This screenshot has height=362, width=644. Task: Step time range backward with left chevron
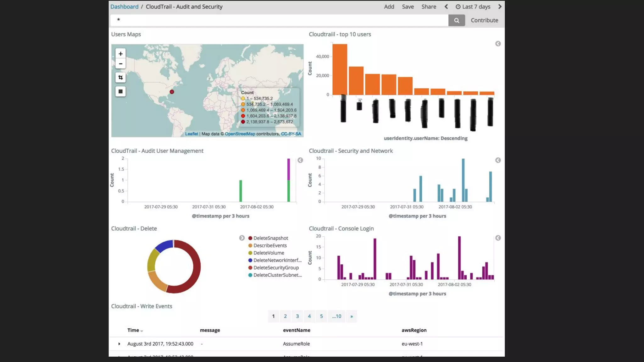pos(446,7)
